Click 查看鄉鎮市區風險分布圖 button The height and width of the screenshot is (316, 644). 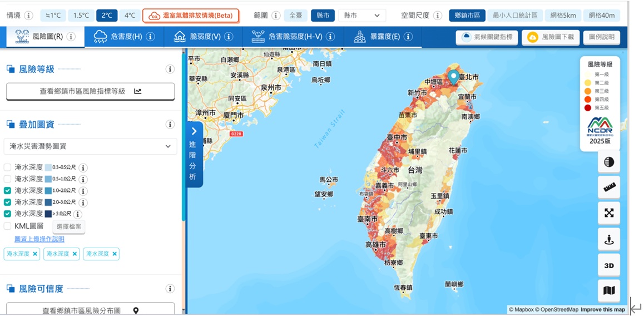[90, 310]
